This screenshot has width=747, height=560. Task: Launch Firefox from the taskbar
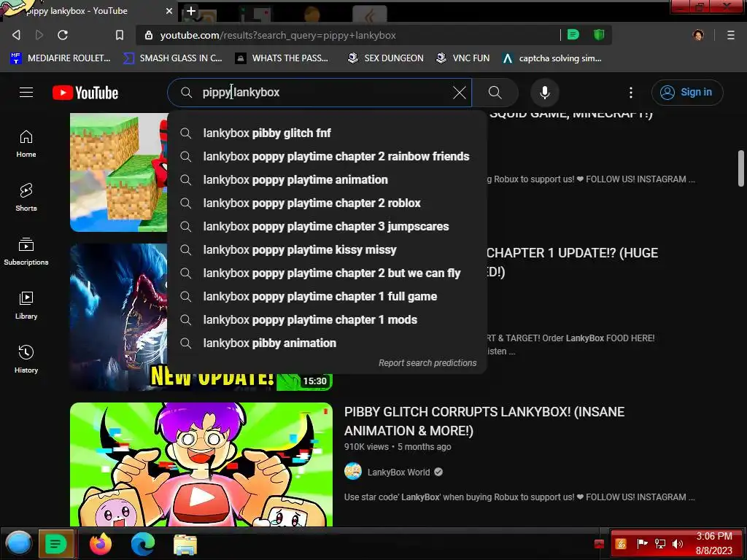pyautogui.click(x=101, y=544)
